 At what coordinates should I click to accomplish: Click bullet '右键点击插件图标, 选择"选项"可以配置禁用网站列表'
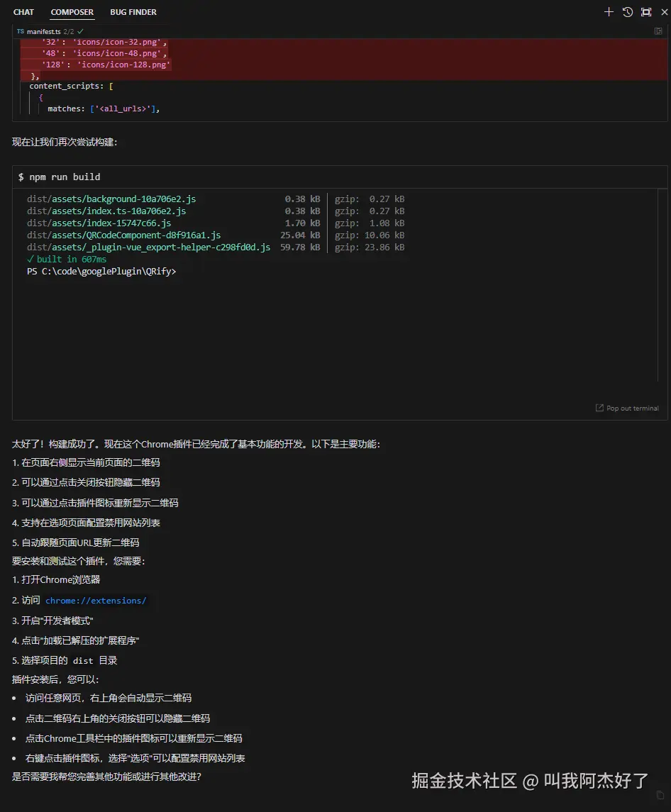135,758
